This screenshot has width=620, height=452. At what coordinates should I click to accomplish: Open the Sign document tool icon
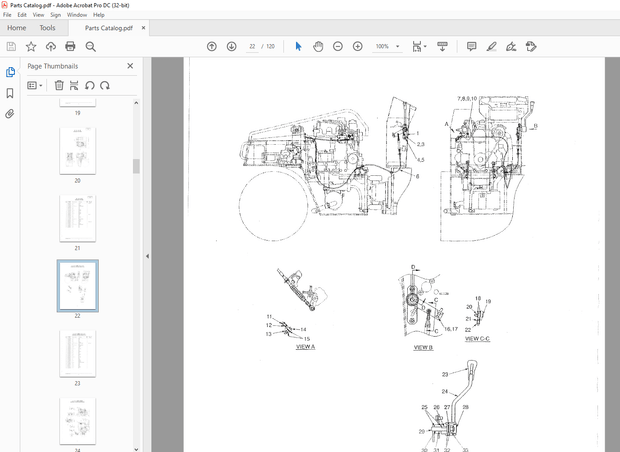(511, 47)
